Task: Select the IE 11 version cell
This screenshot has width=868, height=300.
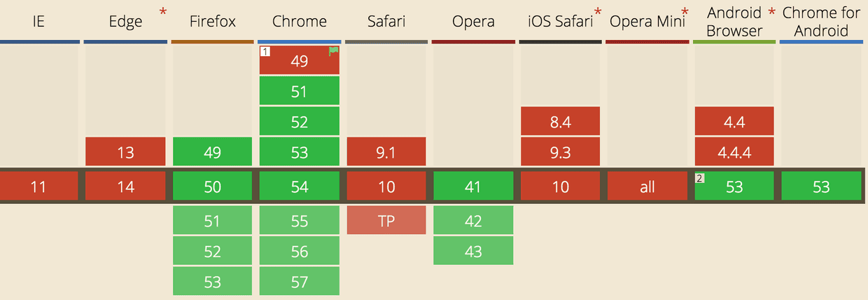Action: [39, 187]
